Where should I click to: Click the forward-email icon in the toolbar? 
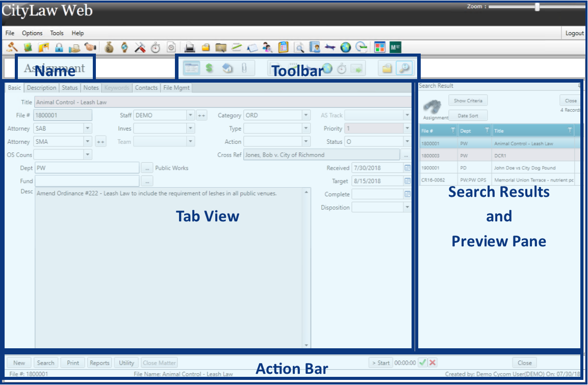[357, 68]
